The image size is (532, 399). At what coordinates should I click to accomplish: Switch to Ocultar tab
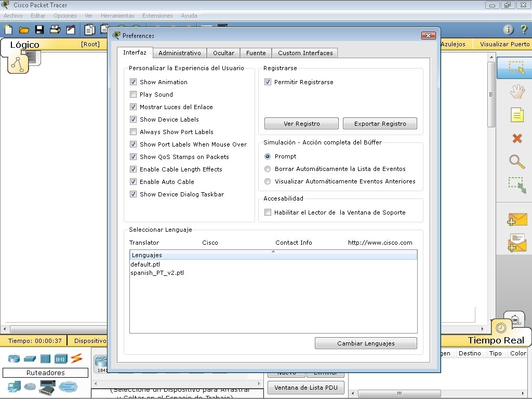[x=223, y=53]
